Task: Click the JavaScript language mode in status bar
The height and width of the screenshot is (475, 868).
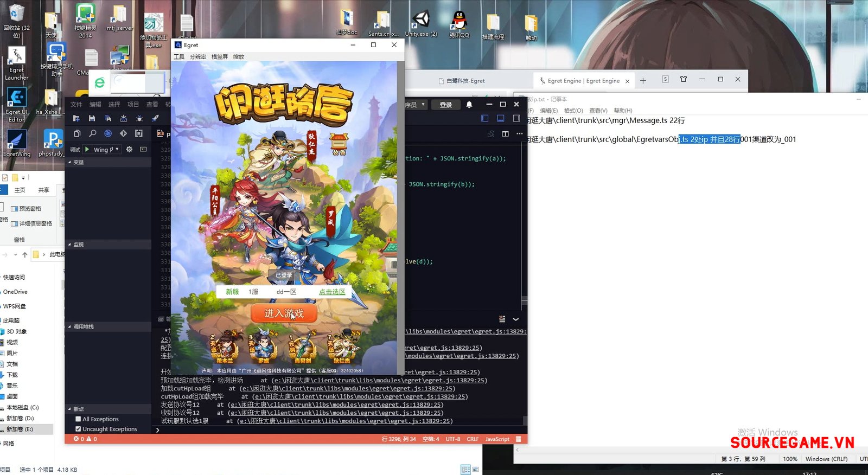Action: click(x=497, y=439)
